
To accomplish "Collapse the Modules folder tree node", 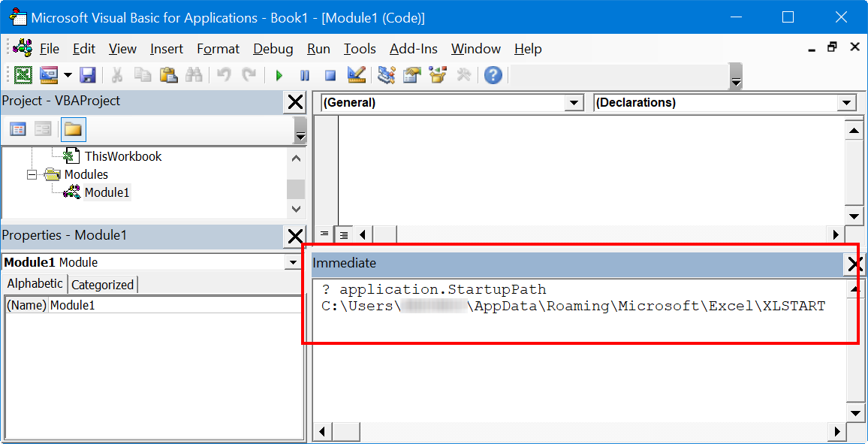I will (32, 174).
